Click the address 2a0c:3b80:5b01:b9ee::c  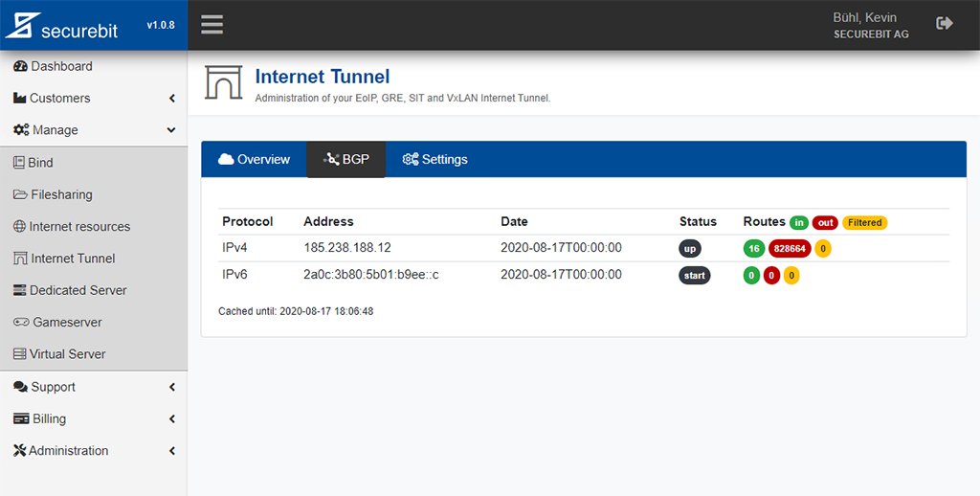point(371,275)
